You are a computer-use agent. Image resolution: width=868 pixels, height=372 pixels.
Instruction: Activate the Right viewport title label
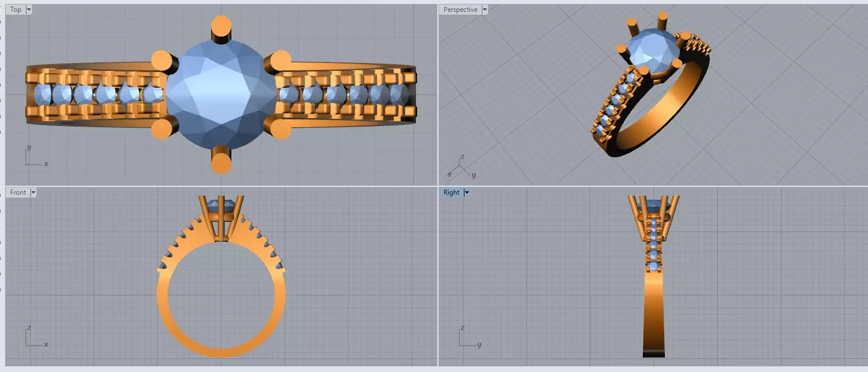point(451,192)
